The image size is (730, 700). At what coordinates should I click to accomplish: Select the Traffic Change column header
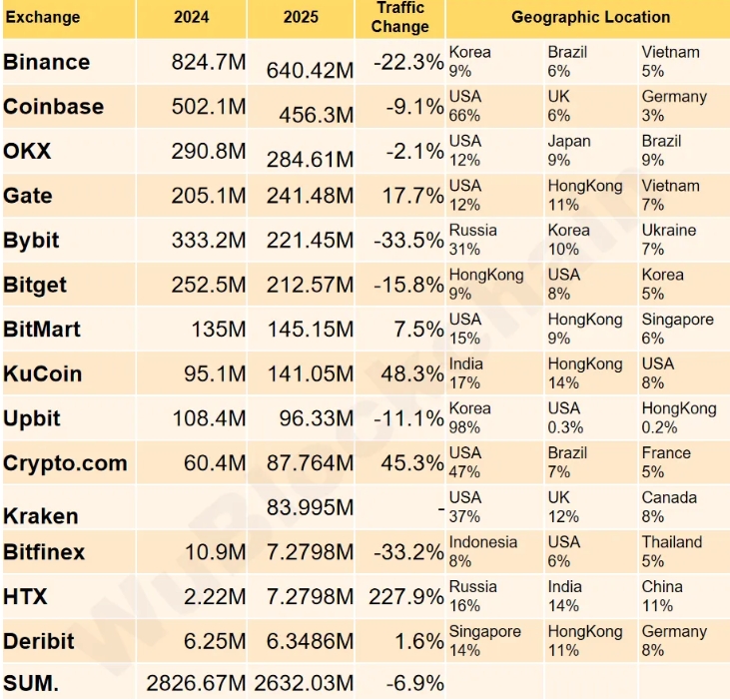click(399, 18)
